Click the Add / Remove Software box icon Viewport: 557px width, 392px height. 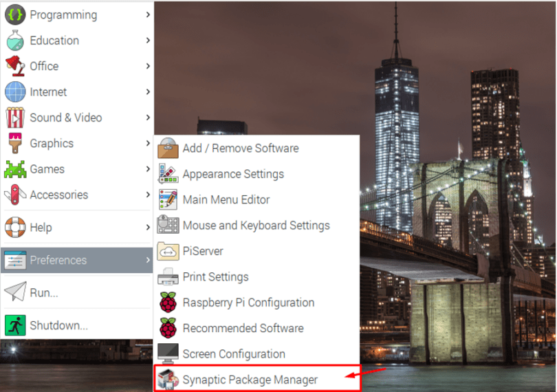(x=168, y=148)
